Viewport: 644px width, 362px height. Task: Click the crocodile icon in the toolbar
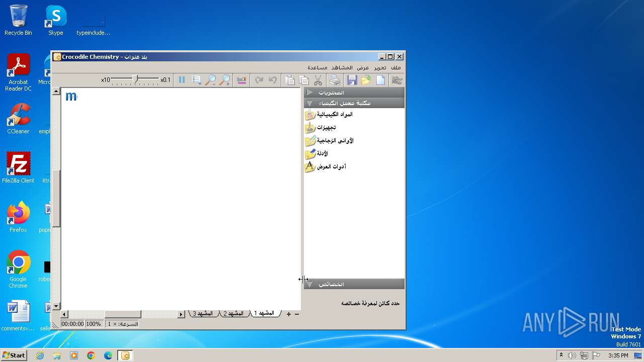[x=397, y=80]
